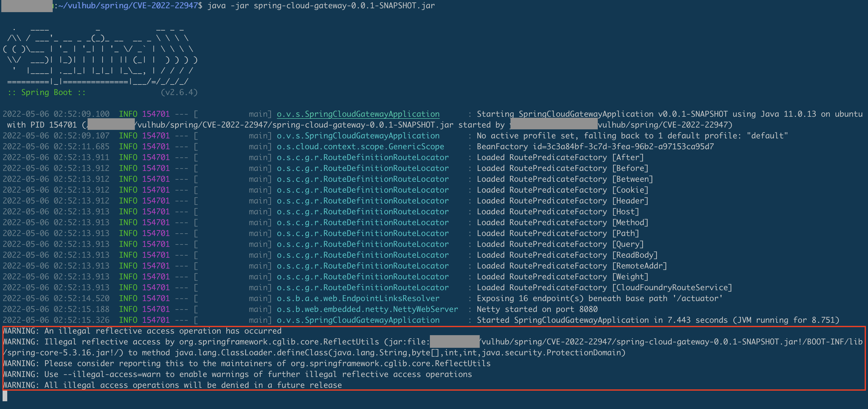The image size is (868, 409).
Task: Click timestamp 2022-05-06 02:52:09.100
Action: tap(56, 114)
